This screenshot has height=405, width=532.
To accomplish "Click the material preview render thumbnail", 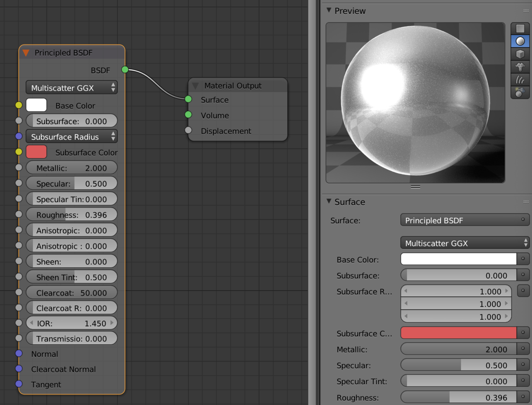I will (x=415, y=103).
